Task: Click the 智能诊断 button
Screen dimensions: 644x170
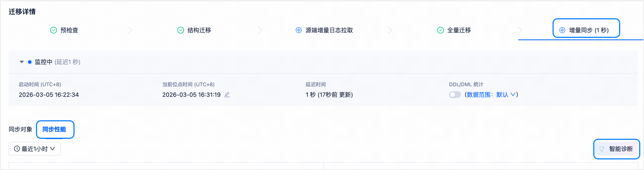Action: click(617, 149)
